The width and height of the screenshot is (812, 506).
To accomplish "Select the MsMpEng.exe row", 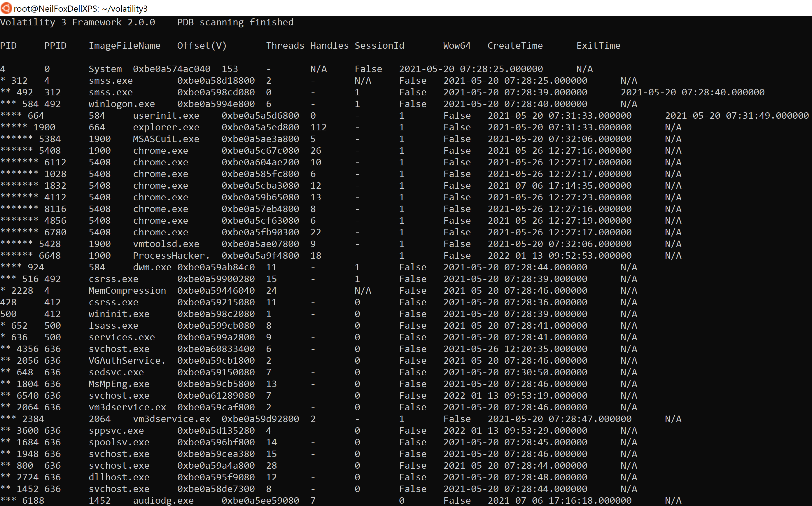I will [x=119, y=384].
